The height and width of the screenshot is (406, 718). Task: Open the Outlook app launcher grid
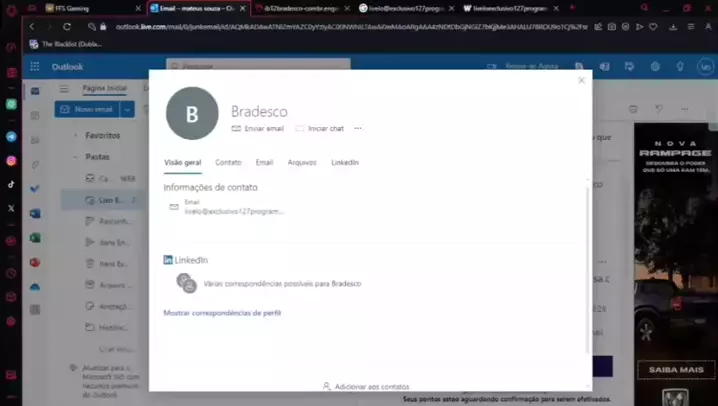tap(35, 67)
